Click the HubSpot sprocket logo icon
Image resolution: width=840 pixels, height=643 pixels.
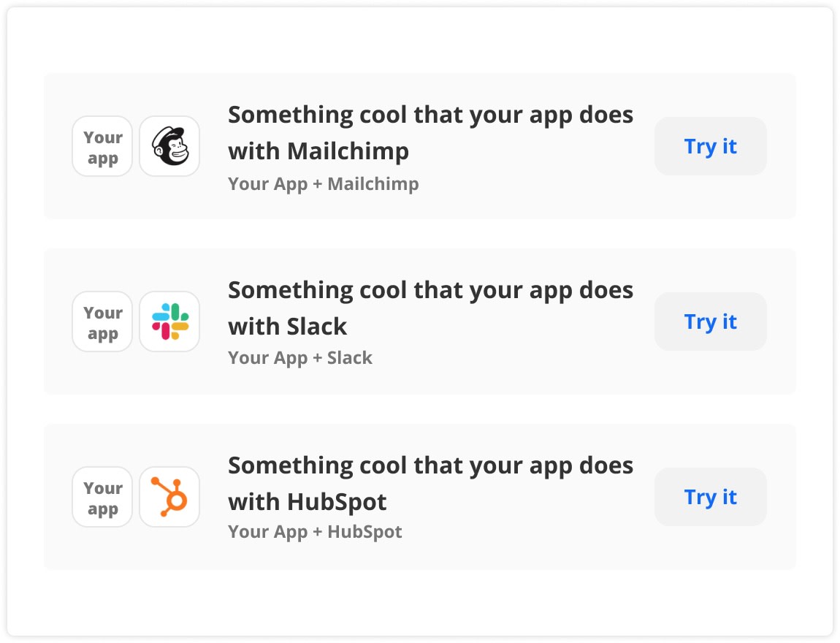(x=169, y=497)
